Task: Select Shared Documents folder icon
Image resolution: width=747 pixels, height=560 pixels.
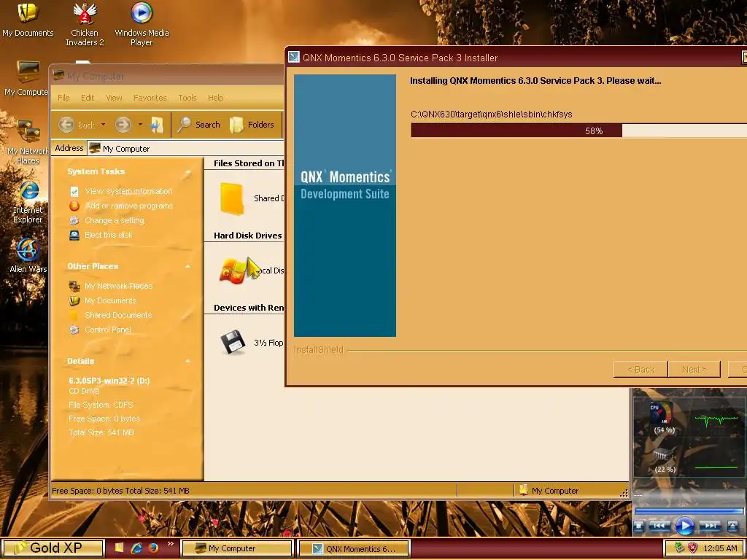Action: coord(232,198)
